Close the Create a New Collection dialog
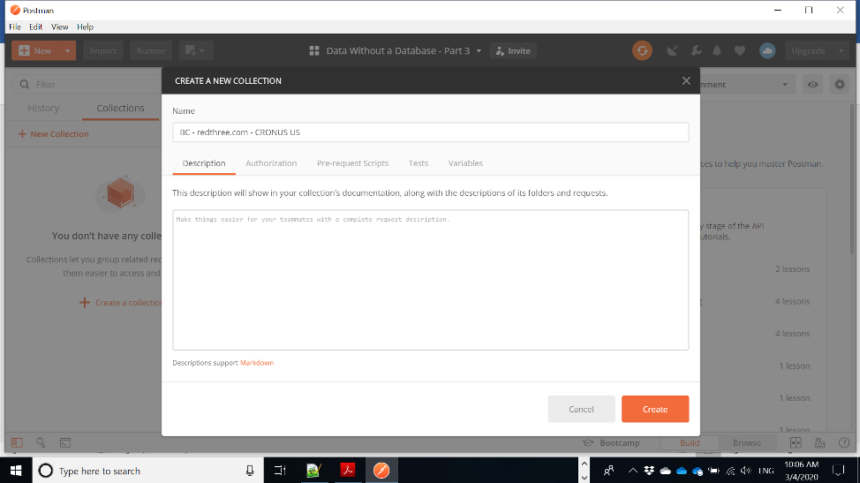The width and height of the screenshot is (860, 483). [686, 81]
